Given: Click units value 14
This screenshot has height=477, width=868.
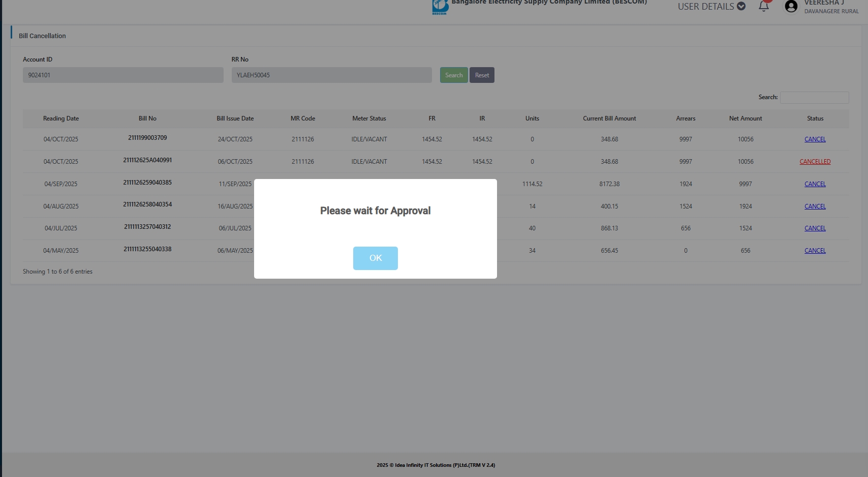Looking at the screenshot, I should (x=532, y=206).
